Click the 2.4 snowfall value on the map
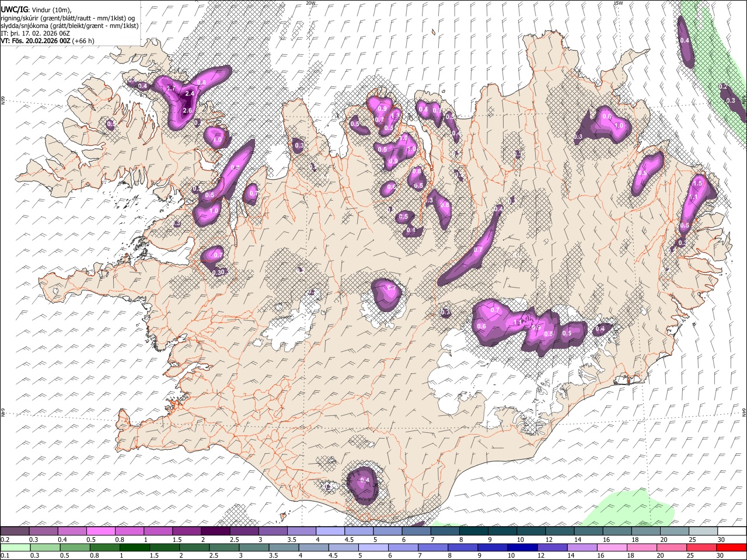747x560 pixels. tap(189, 93)
